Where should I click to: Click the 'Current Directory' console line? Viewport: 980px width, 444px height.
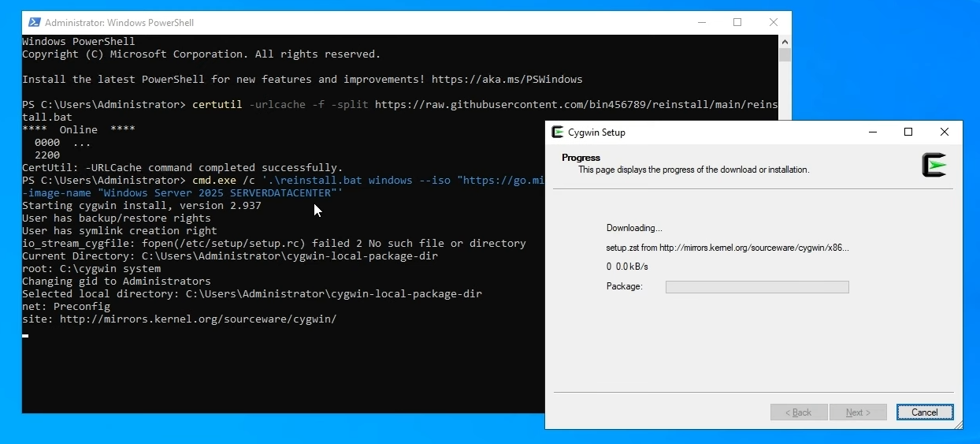[230, 256]
